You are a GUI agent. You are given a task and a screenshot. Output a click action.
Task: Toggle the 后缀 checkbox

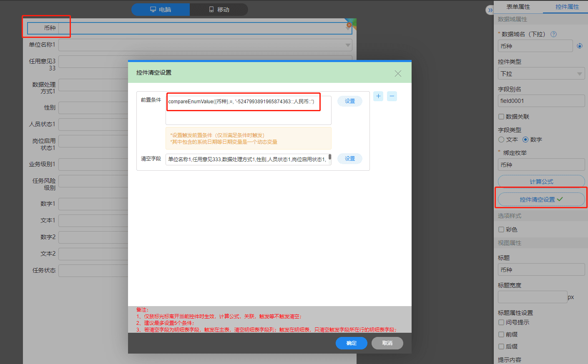501,347
